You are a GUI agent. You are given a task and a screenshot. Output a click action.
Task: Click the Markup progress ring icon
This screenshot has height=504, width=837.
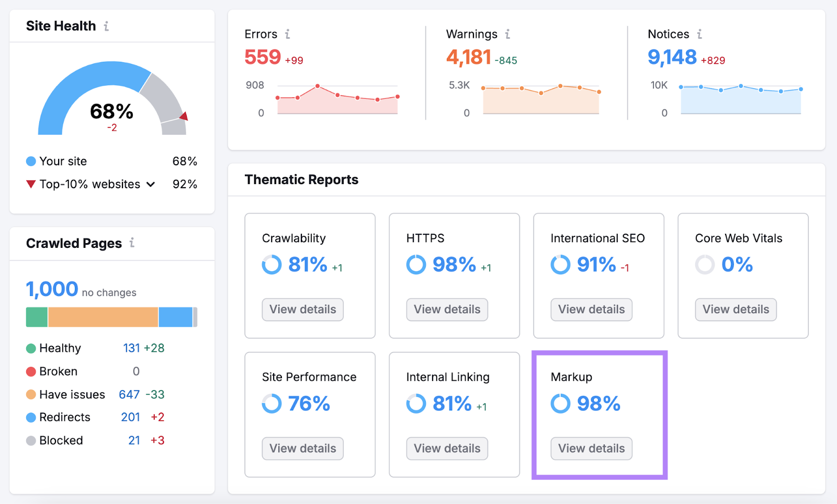pyautogui.click(x=560, y=404)
